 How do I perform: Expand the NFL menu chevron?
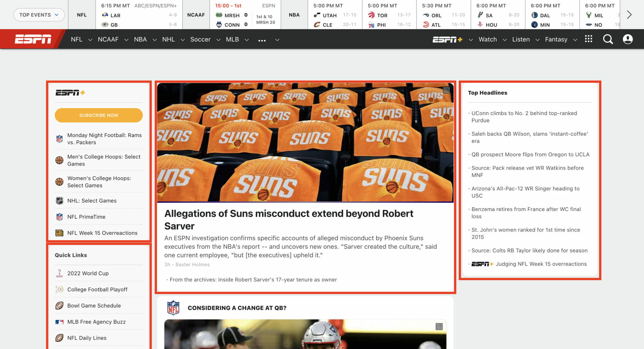90,40
